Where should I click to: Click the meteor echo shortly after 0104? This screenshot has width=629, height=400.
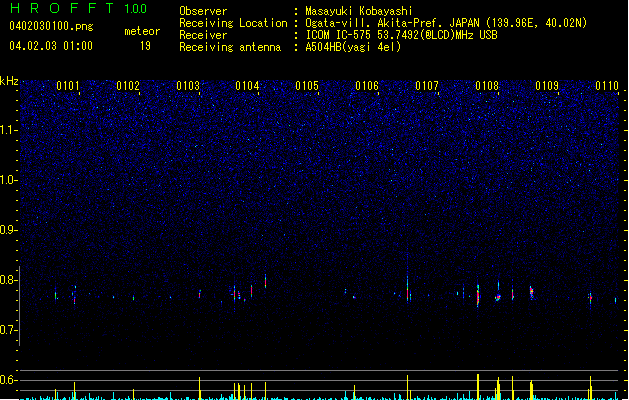tap(265, 280)
